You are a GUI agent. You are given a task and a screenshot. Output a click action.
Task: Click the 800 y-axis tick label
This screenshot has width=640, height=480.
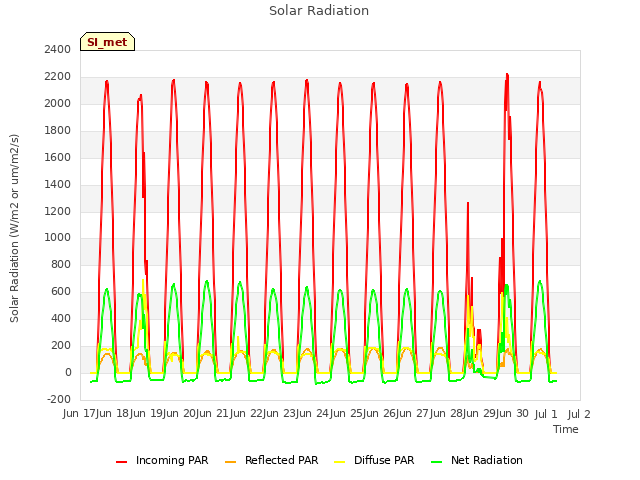click(x=61, y=264)
